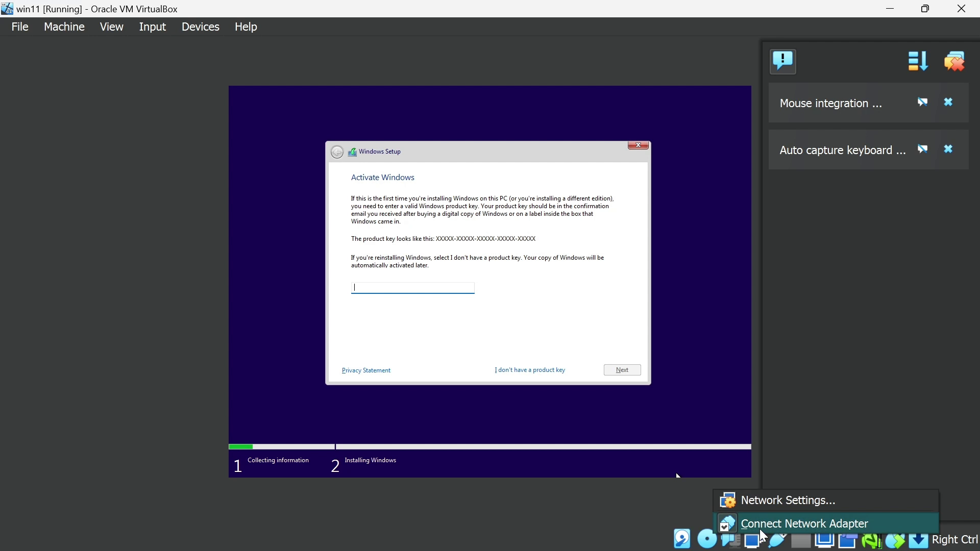The height and width of the screenshot is (551, 980).
Task: Toggle the Mouse integration message's details icon
Action: [922, 103]
